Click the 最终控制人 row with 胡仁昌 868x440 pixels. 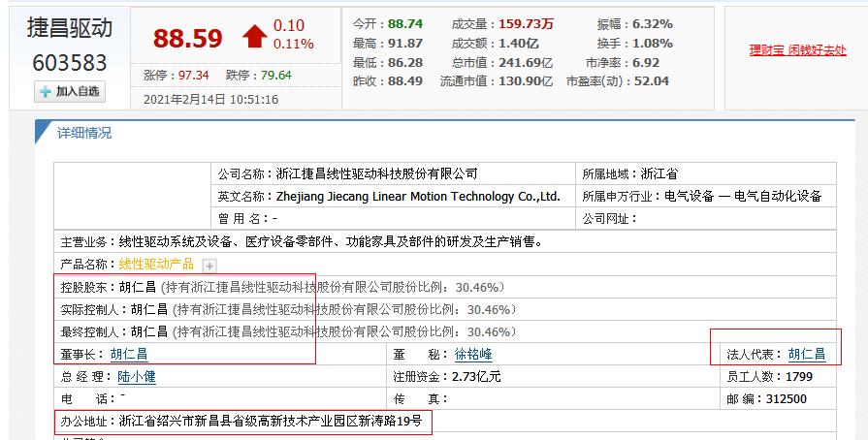444,332
